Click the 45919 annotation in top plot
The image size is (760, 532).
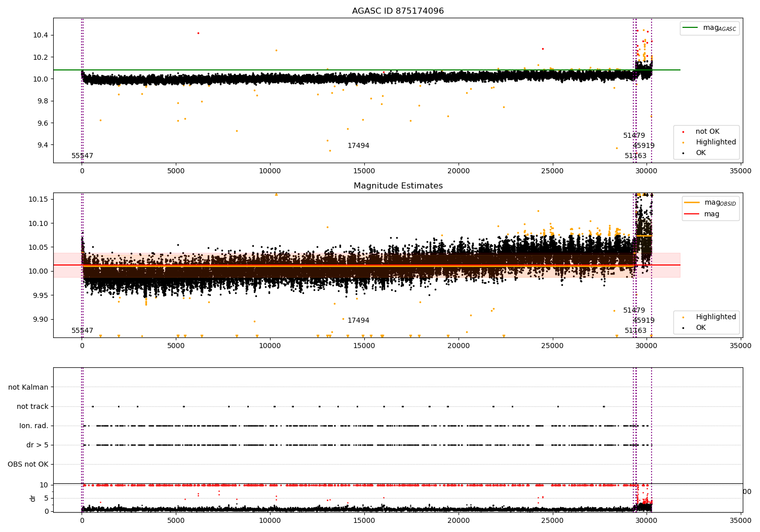pos(643,146)
